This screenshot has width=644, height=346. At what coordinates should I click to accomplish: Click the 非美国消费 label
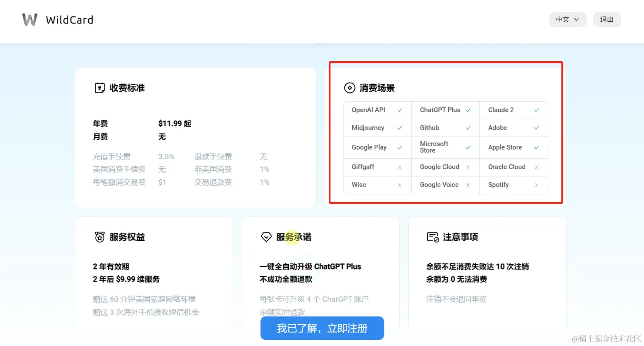point(213,170)
